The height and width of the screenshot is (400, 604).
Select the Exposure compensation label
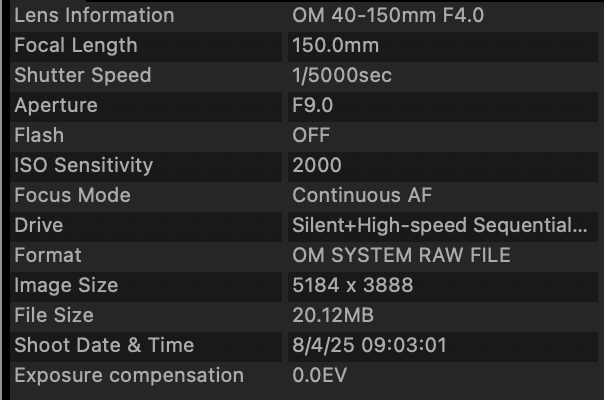[x=129, y=376]
